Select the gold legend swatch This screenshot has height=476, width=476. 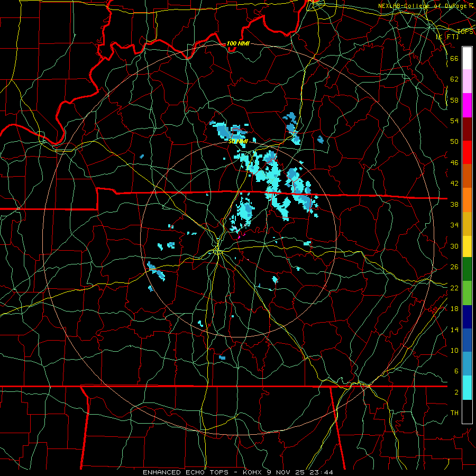[467, 224]
